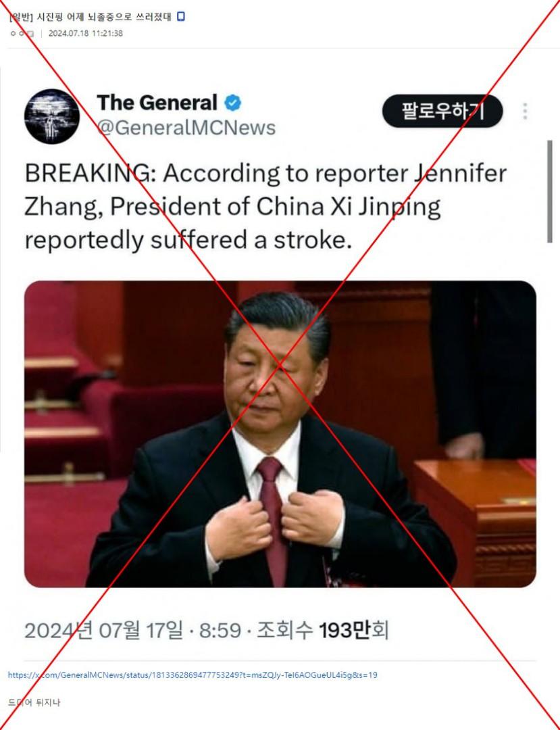Click the post timestamp 2024.07.18 11:21:38
The width and height of the screenshot is (560, 730).
pyautogui.click(x=86, y=34)
